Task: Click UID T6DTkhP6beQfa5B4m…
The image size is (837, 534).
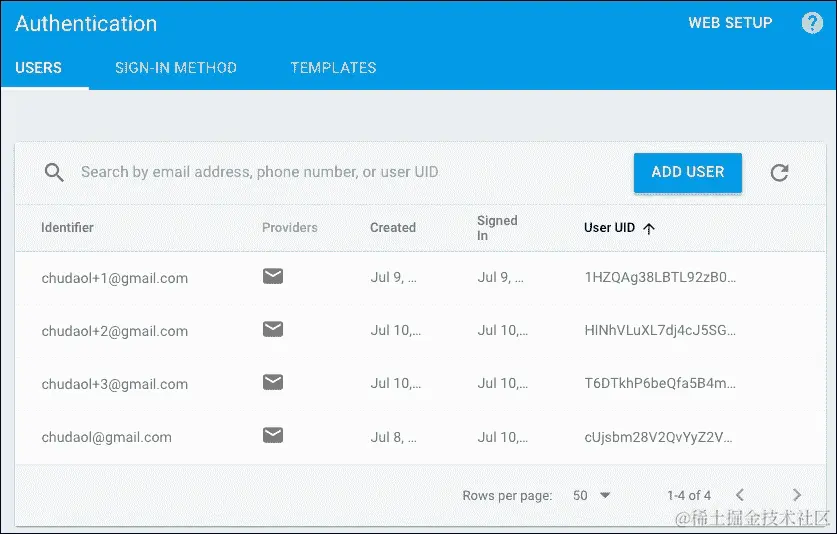Action: click(x=660, y=383)
